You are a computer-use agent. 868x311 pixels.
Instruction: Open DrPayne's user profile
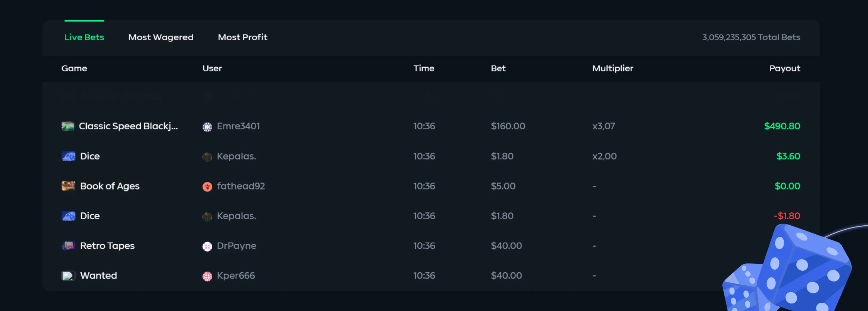236,246
